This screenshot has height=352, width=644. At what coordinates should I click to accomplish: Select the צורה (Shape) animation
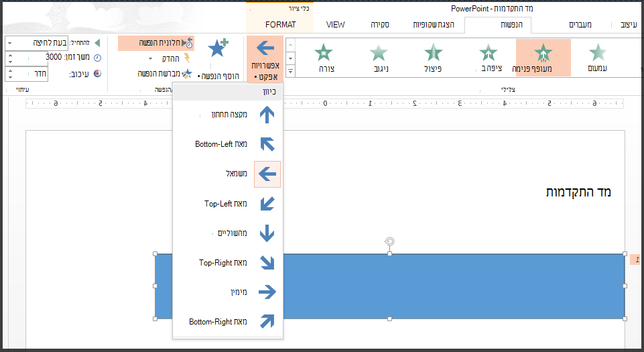click(324, 58)
